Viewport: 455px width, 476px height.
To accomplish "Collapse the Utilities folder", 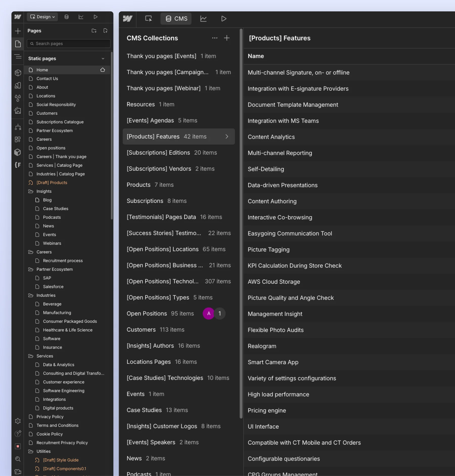I will pyautogui.click(x=31, y=451).
